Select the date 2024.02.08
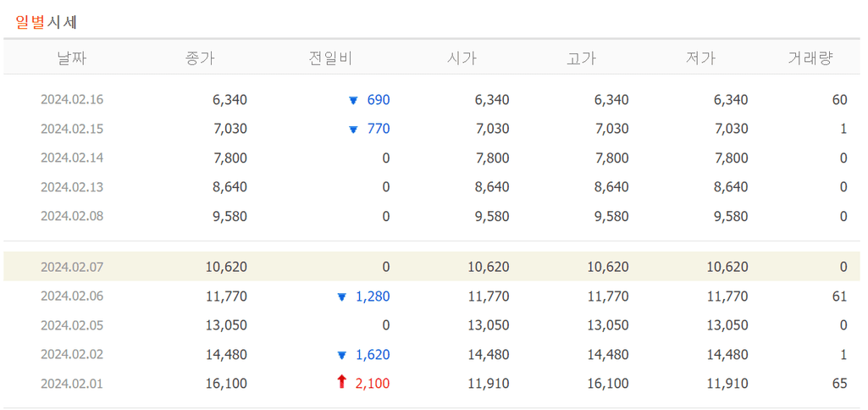The image size is (868, 410). 72,215
